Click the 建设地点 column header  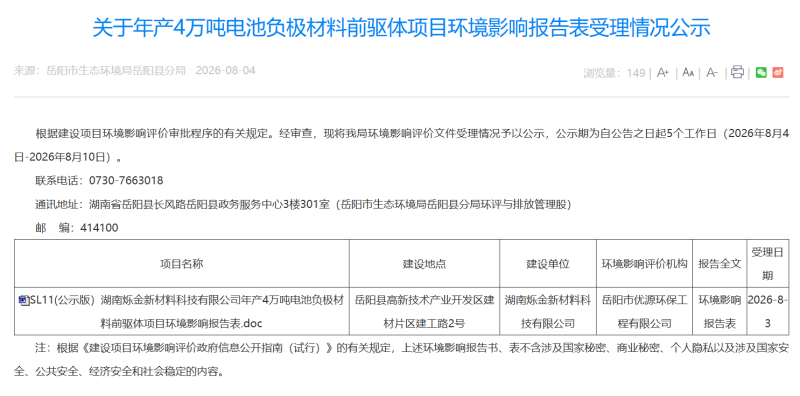(424, 264)
